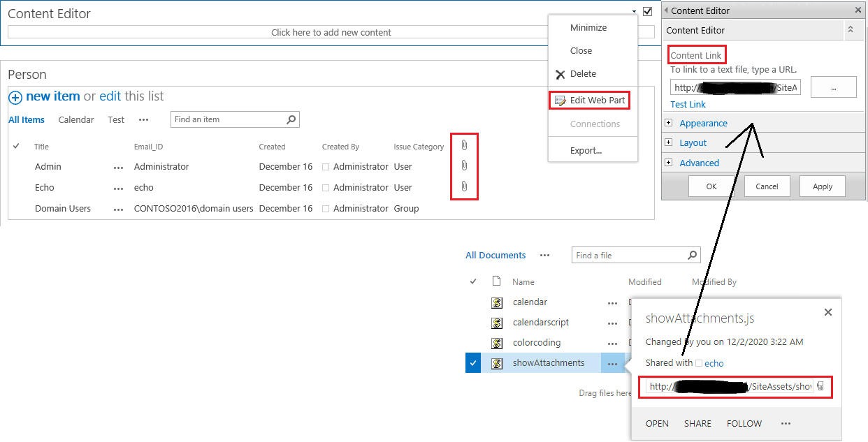
Task: Toggle the checkbox atop the Content Editor web part
Action: 647,11
